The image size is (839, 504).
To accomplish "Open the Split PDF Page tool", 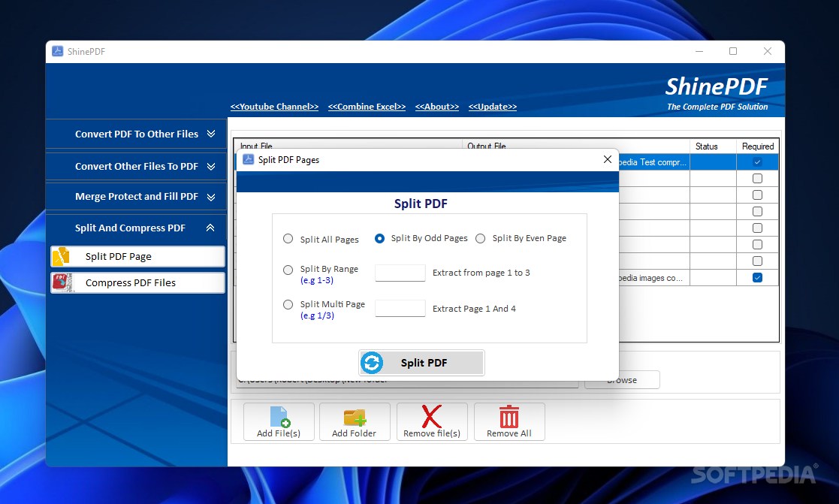I will [x=137, y=256].
